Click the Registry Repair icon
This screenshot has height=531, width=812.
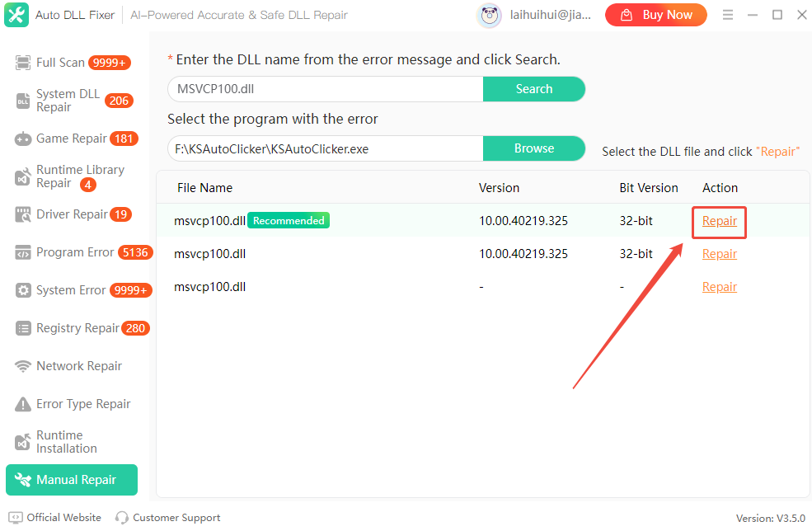[23, 328]
